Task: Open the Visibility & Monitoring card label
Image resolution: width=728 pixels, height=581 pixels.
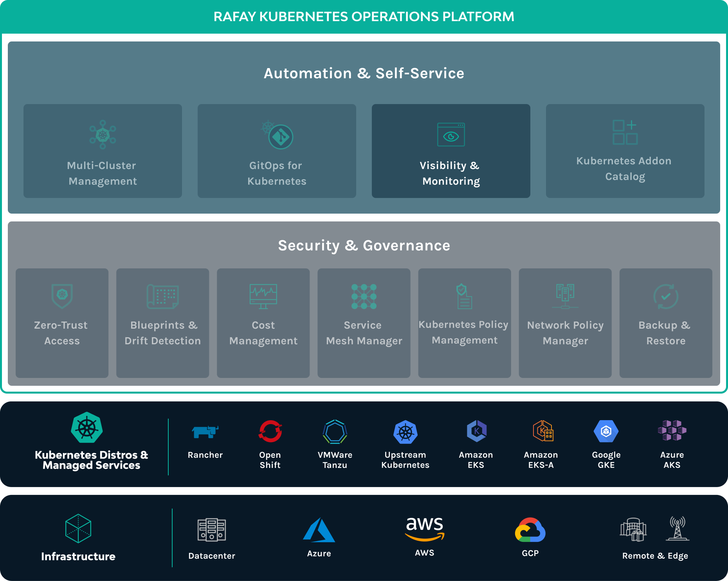Action: point(451,173)
